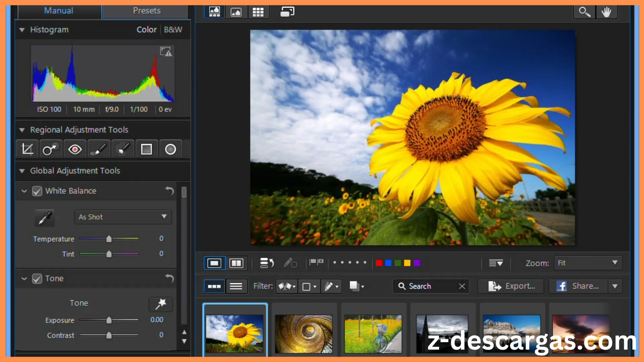The image size is (644, 362).
Task: Switch to viewer only mode
Action: coord(236,12)
